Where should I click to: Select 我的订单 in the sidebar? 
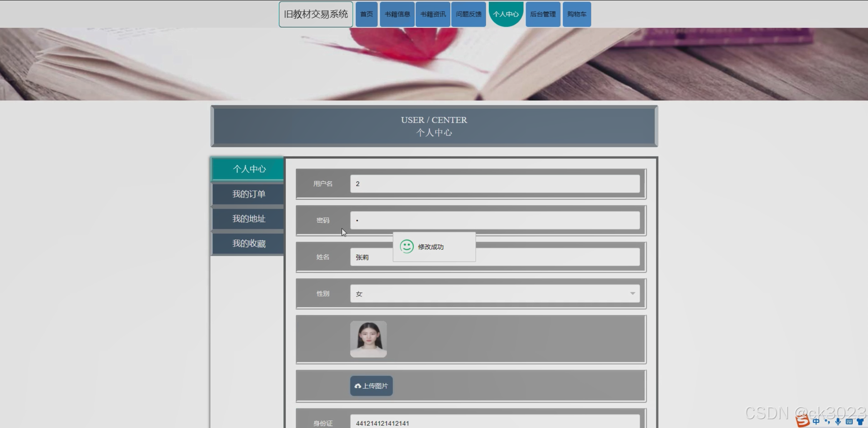[248, 194]
